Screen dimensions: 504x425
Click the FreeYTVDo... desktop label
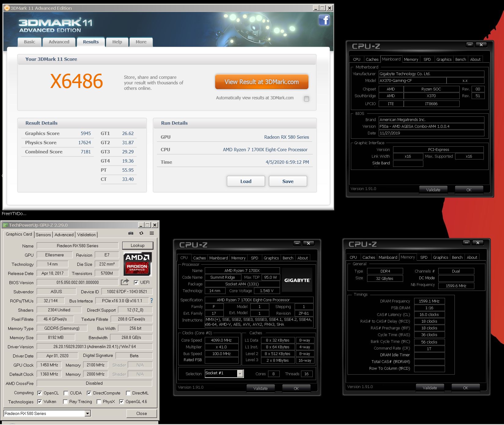click(x=14, y=214)
